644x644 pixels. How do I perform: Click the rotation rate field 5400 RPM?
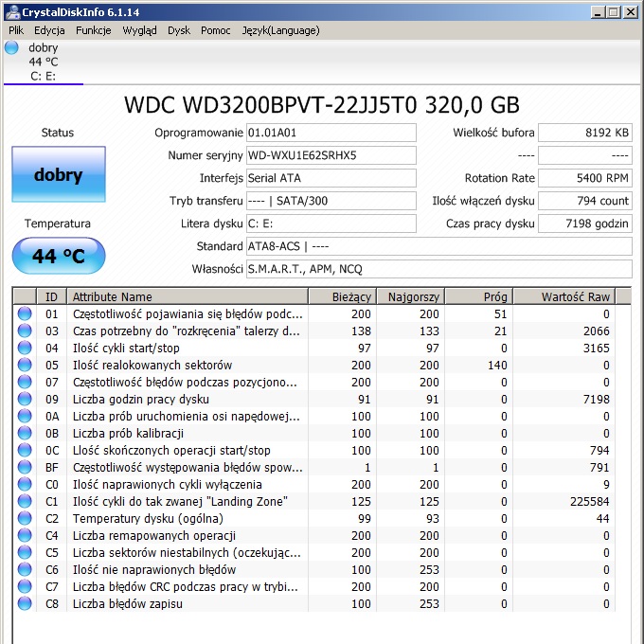click(x=585, y=178)
